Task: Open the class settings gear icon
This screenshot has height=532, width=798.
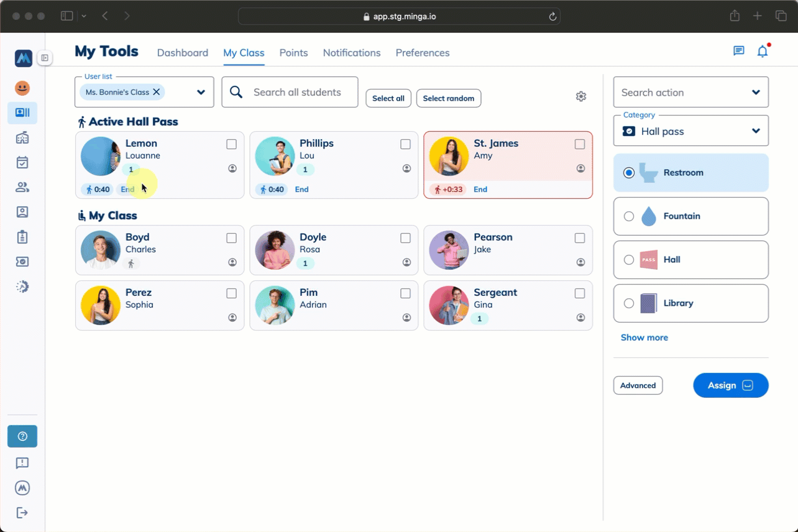Action: (x=581, y=96)
